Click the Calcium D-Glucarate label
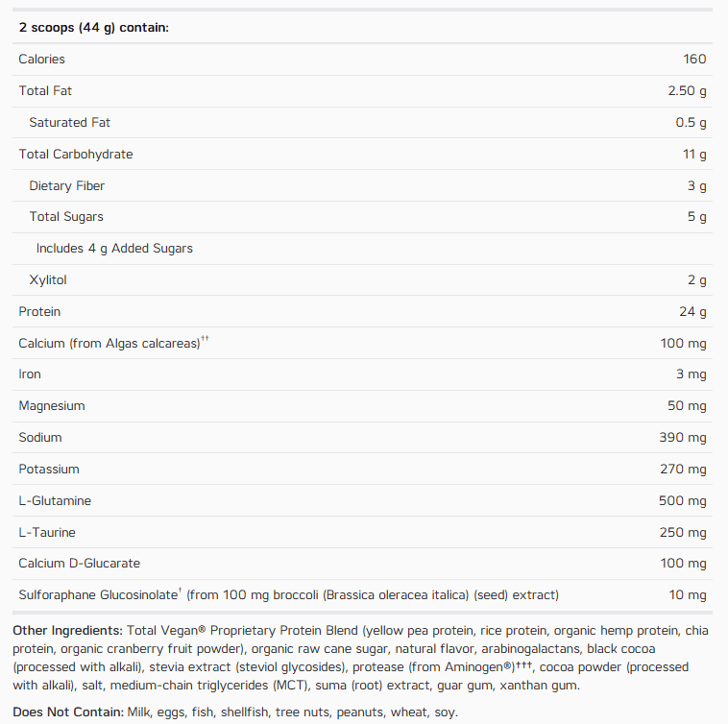728x724 pixels. tap(80, 563)
